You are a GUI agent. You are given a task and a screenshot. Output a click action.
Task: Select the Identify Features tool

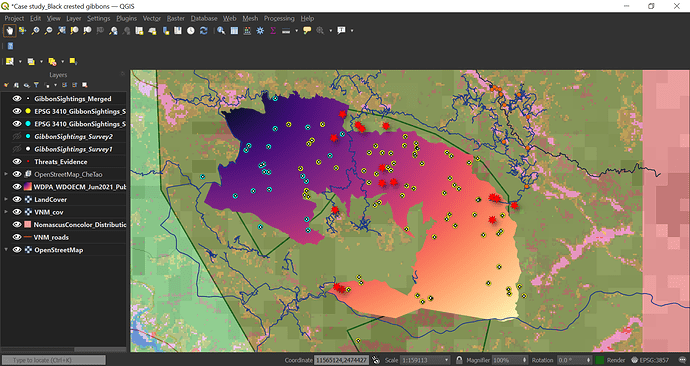pos(221,30)
